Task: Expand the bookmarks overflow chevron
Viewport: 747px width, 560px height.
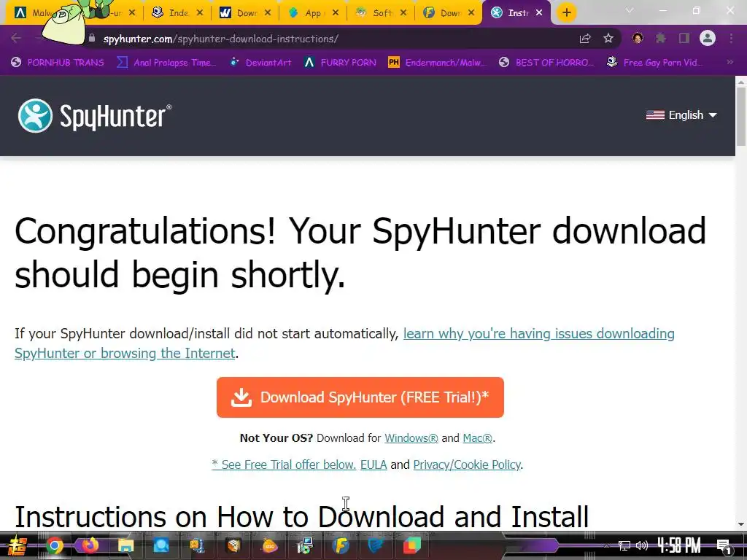Action: click(x=729, y=63)
